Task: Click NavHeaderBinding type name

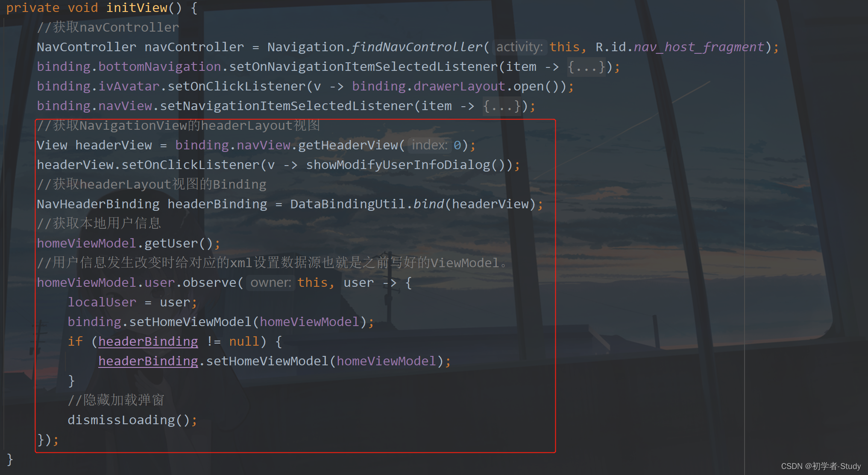Action: pos(98,204)
